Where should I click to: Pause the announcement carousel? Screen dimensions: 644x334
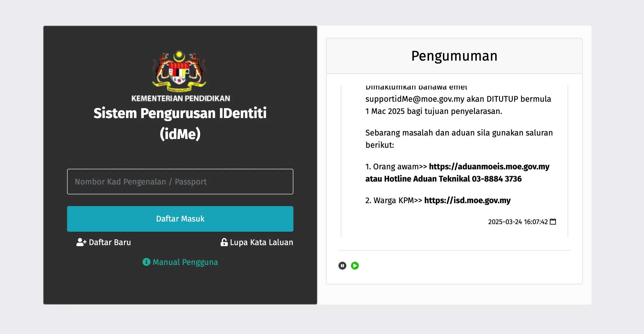[342, 266]
